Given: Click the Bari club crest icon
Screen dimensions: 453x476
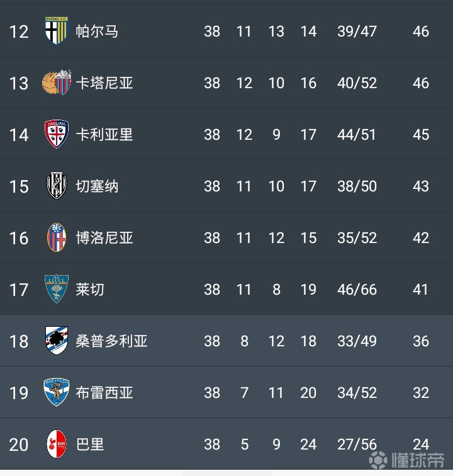Looking at the screenshot, I should (56, 444).
